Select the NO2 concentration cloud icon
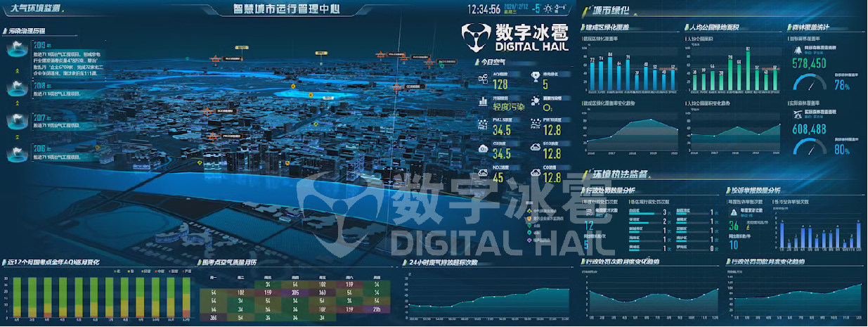Image resolution: width=868 pixels, height=327 pixels. coord(484,172)
